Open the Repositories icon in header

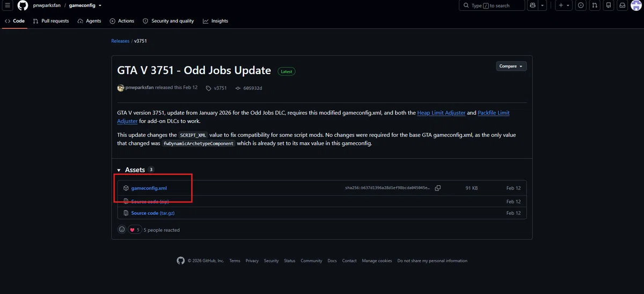point(609,5)
